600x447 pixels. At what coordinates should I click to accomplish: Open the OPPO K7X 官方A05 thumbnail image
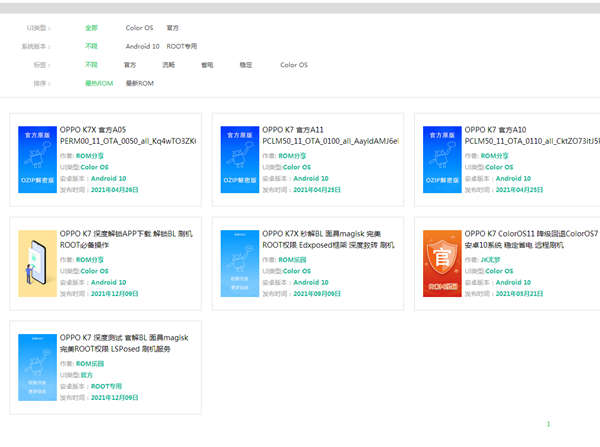pyautogui.click(x=37, y=159)
